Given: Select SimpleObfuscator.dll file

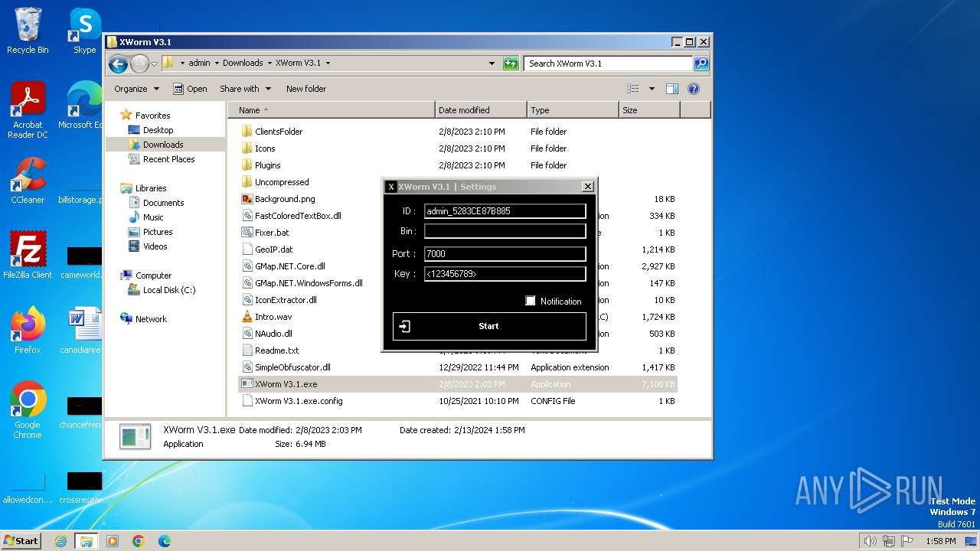Looking at the screenshot, I should click(x=292, y=367).
